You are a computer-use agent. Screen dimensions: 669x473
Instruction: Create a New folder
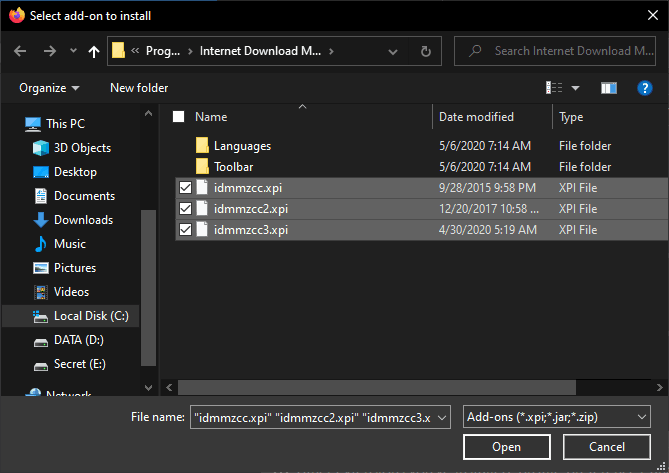pos(139,88)
